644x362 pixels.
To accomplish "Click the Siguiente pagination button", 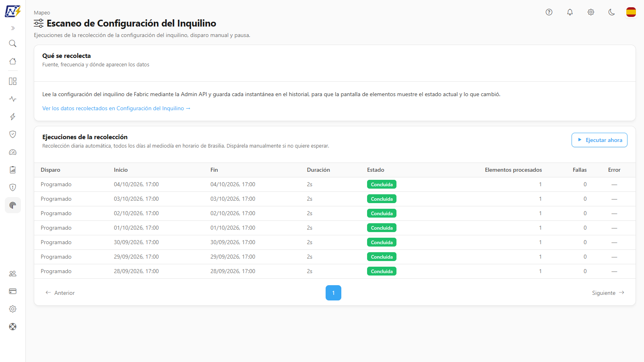I will point(608,293).
